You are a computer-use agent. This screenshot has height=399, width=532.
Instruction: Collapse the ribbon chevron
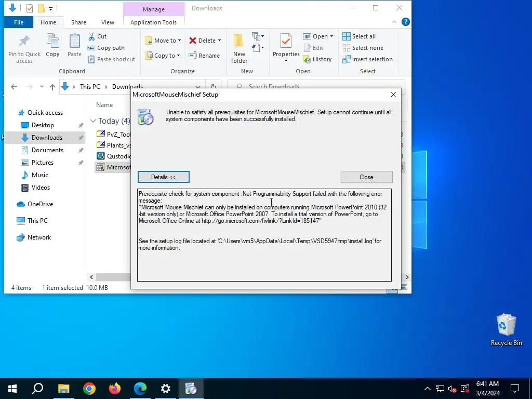tap(394, 22)
